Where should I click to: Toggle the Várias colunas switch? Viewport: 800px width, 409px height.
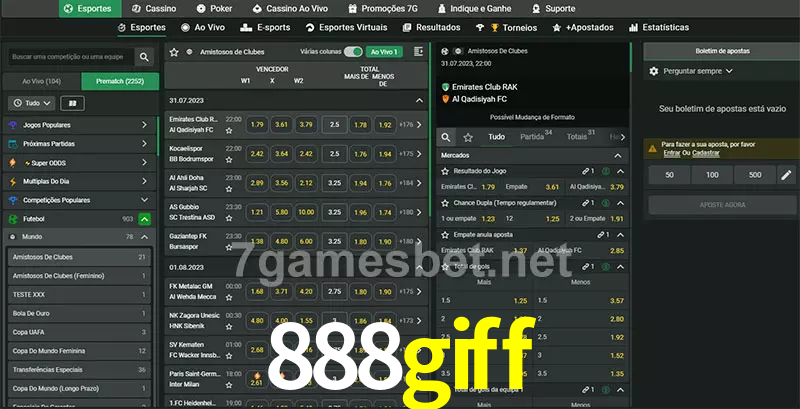click(353, 52)
